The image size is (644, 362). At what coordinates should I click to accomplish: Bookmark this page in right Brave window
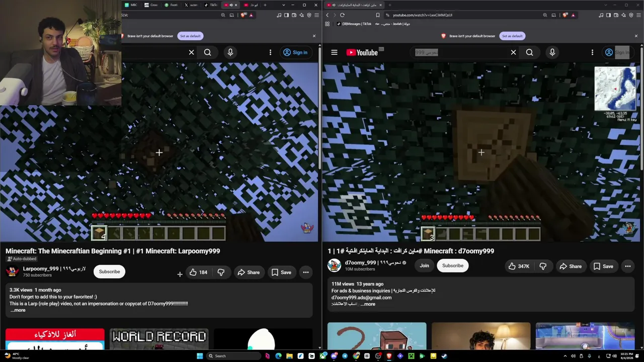click(378, 15)
